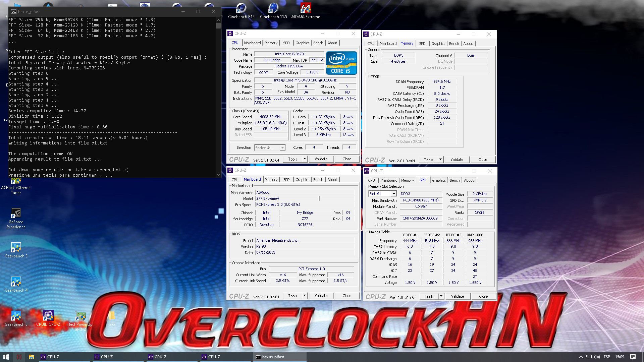Open the z77 folder on desktop
The image size is (644, 362).
coord(112,318)
